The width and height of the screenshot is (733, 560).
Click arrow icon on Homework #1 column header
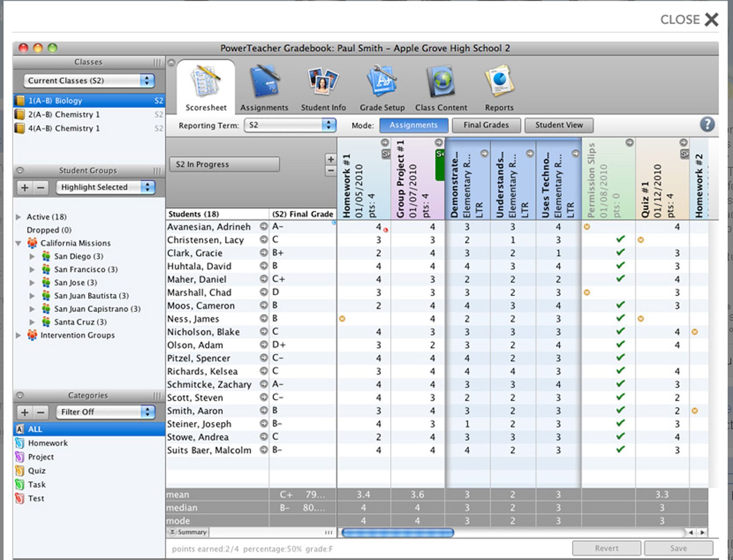coord(385,143)
